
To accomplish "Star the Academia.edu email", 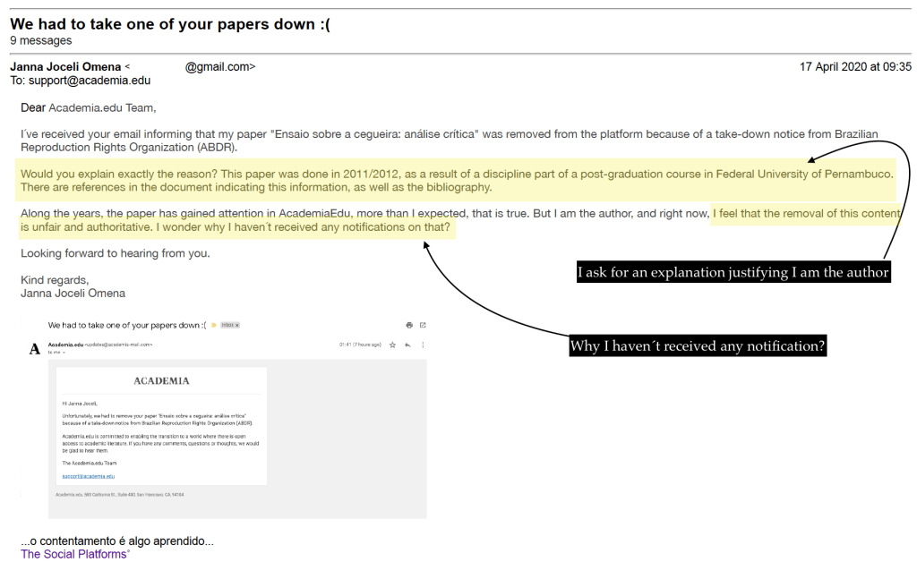I will pos(392,345).
